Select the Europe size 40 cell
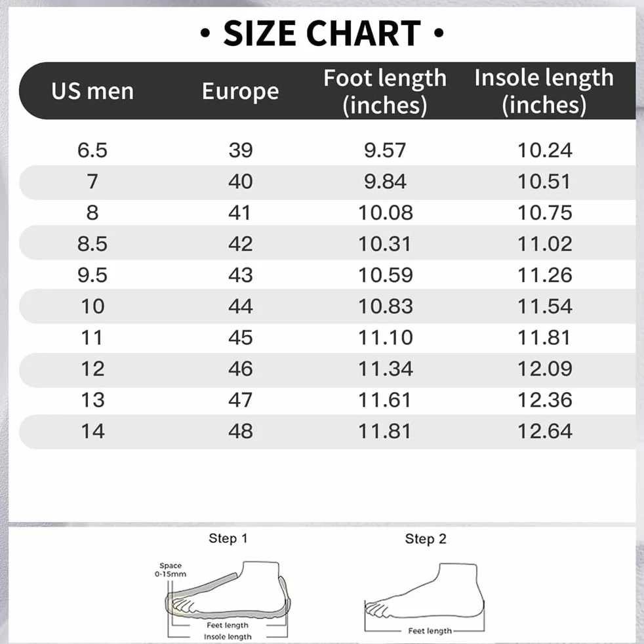The height and width of the screenshot is (644, 644). 240,182
